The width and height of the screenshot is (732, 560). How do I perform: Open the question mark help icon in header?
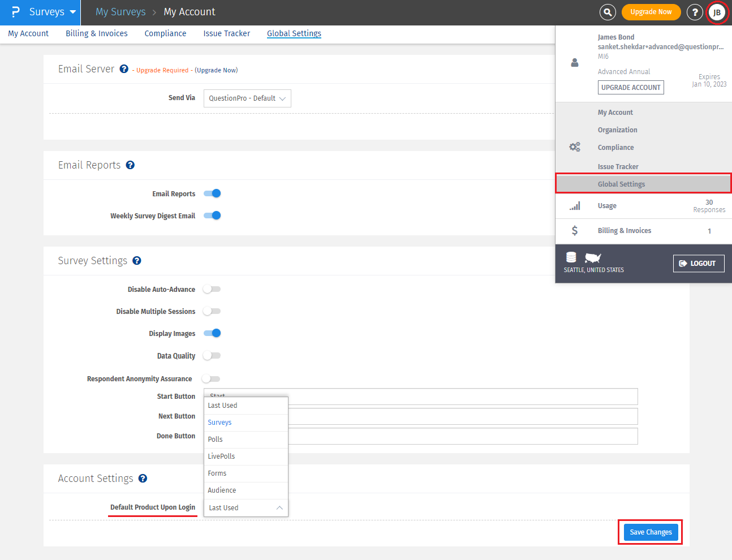tap(695, 12)
